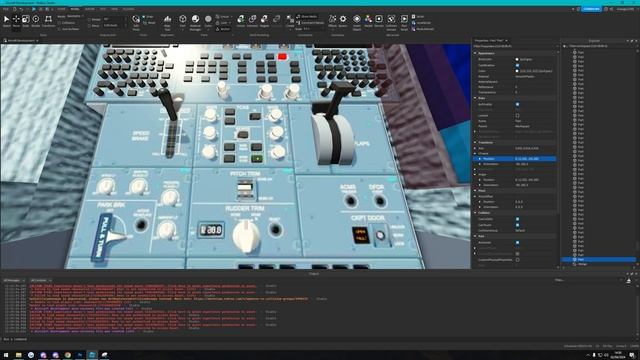
Task: Activate the Transform tool in the ribbon
Action: (x=48, y=21)
